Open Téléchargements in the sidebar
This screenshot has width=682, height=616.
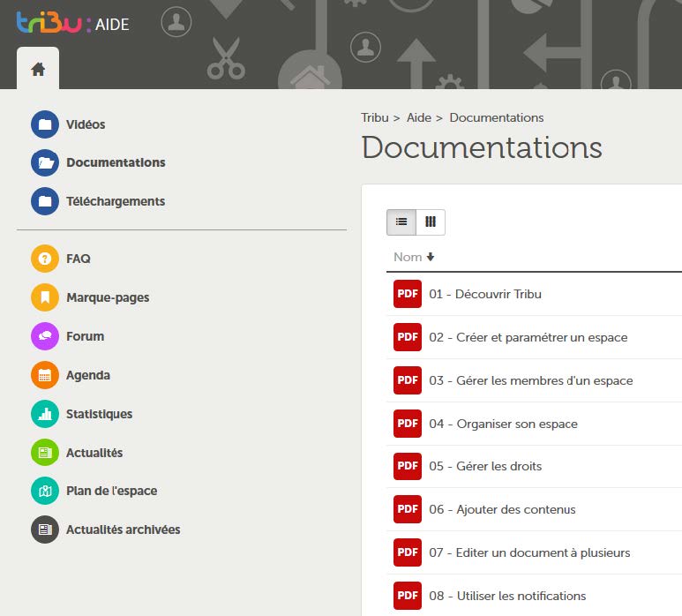tap(116, 201)
